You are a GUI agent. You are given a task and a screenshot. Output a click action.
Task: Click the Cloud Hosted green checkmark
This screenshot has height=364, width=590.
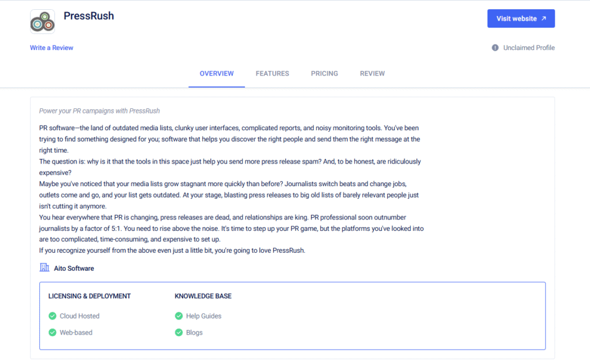tap(53, 316)
